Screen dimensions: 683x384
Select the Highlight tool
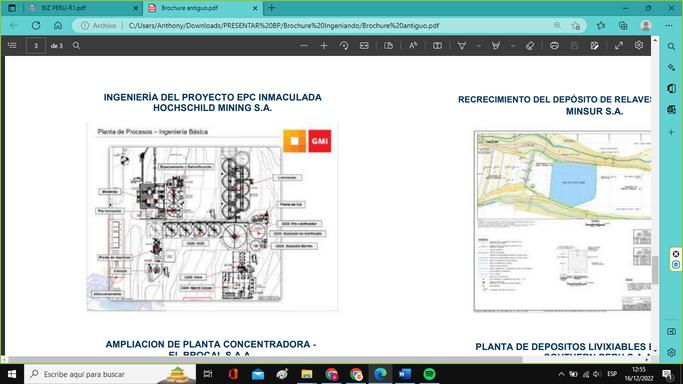[x=496, y=46]
